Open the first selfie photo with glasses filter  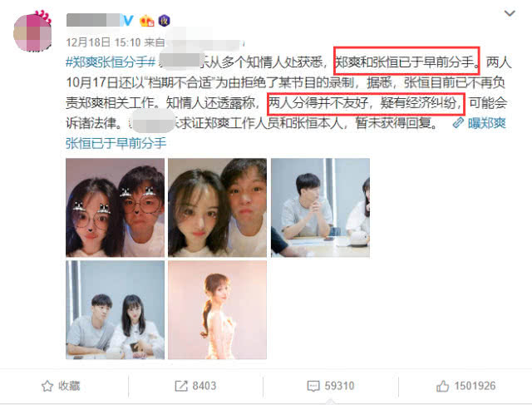tap(115, 207)
